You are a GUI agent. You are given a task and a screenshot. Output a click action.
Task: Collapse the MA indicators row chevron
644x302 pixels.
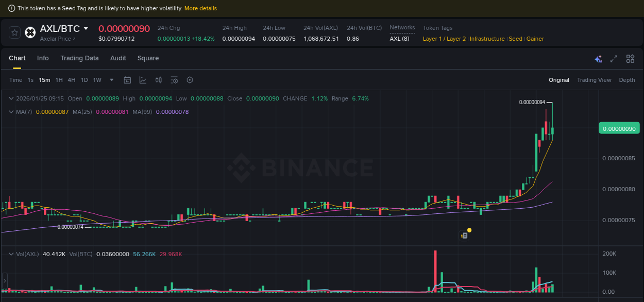point(10,111)
